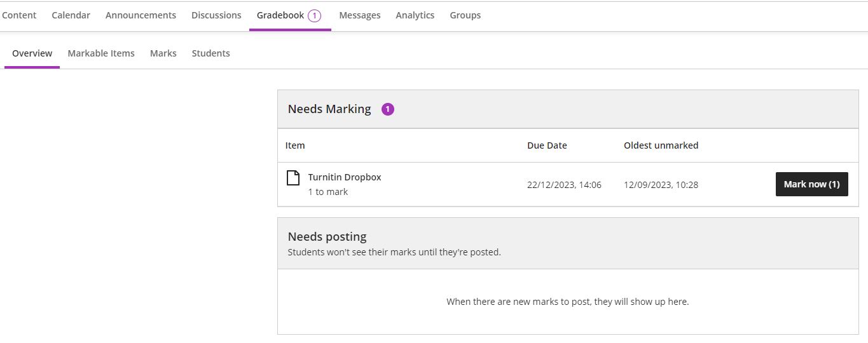
Task: Select the Gradebook tab label
Action: tap(280, 15)
